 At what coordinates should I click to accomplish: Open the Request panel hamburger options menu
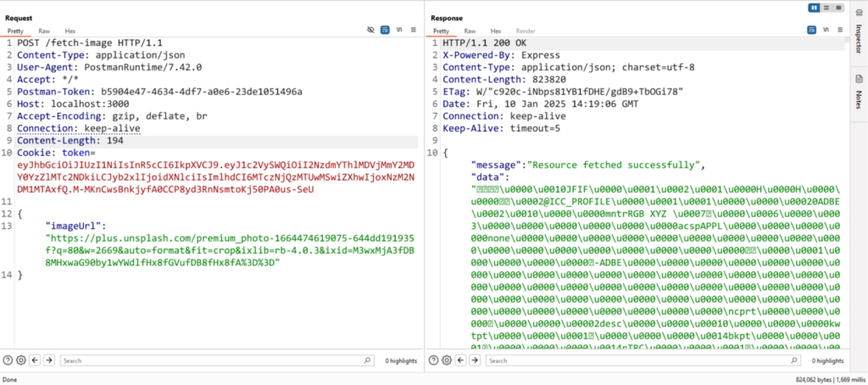[x=413, y=30]
